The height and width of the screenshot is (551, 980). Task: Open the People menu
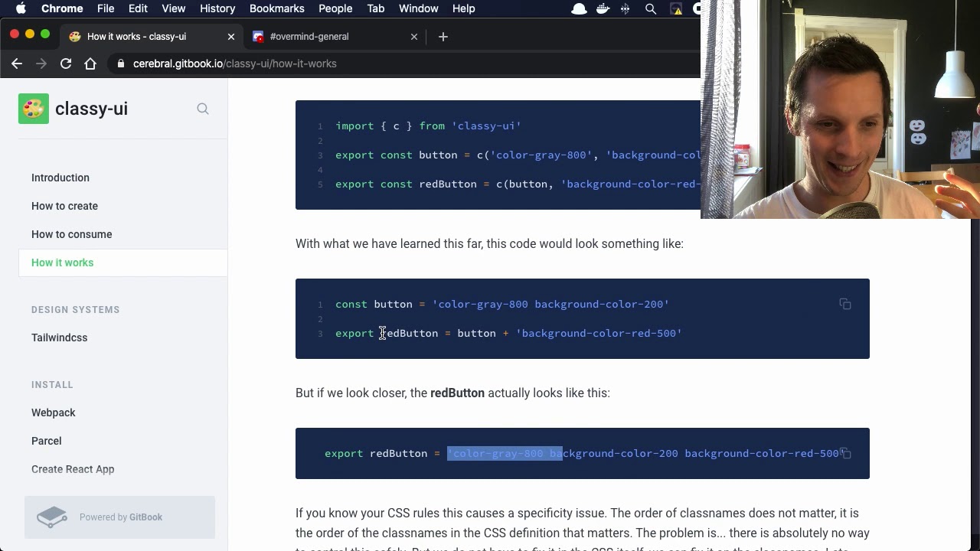335,8
